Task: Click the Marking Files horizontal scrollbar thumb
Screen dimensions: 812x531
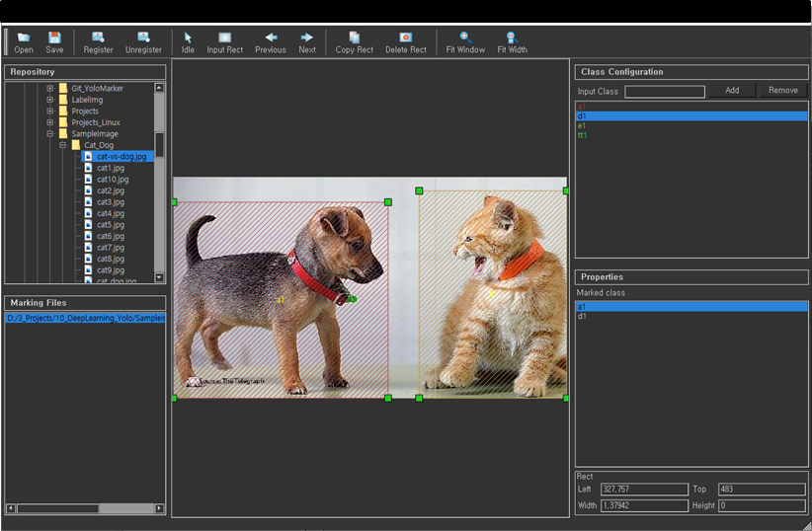Action: coord(57,508)
